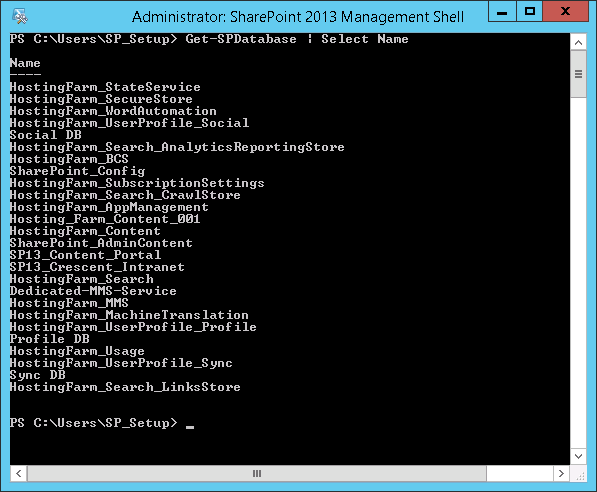Select HostingFarm_StateService line
597x492 pixels.
105,87
